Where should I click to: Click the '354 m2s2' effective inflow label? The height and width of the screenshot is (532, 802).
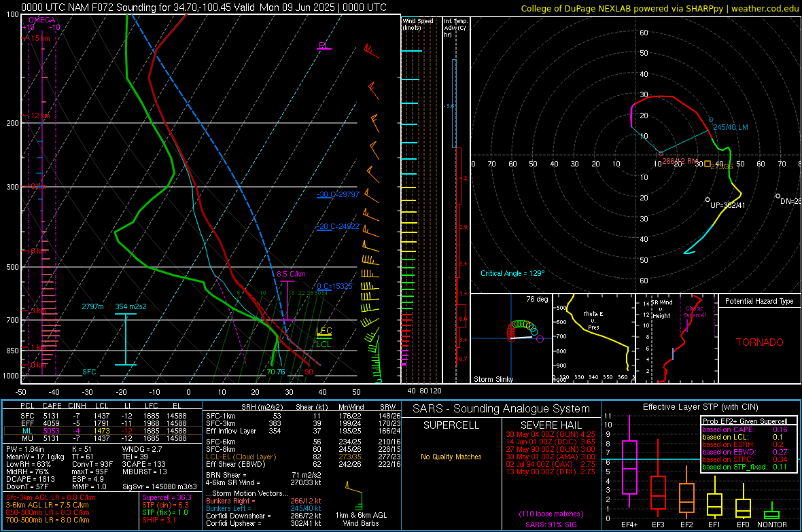(130, 306)
